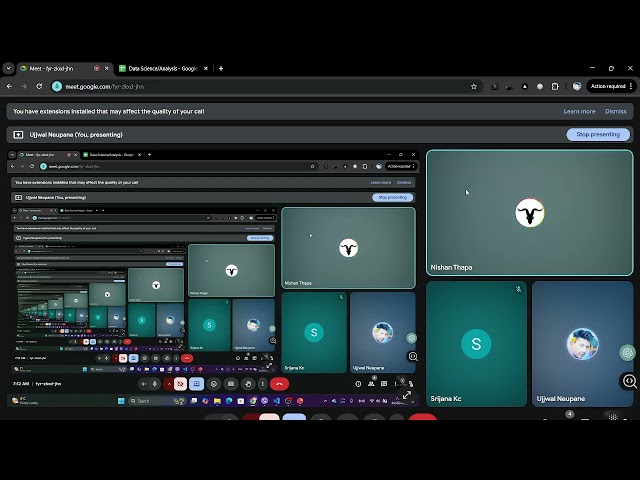Viewport: 640px width, 480px height.
Task: Open a new browser tab
Action: point(221,68)
